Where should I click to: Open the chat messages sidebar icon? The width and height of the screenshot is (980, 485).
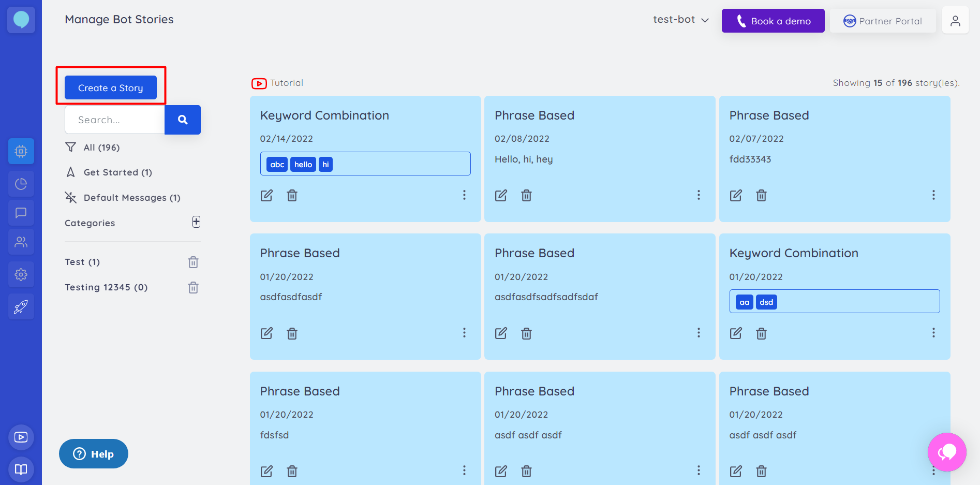point(21,213)
